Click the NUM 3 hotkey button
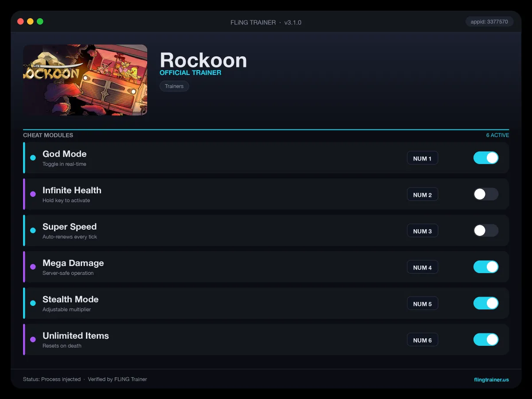The image size is (532, 399). click(422, 231)
